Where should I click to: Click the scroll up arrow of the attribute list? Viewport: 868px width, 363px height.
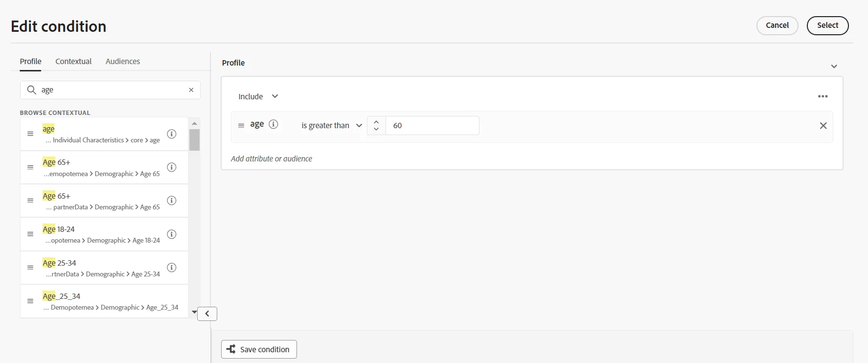(x=194, y=123)
